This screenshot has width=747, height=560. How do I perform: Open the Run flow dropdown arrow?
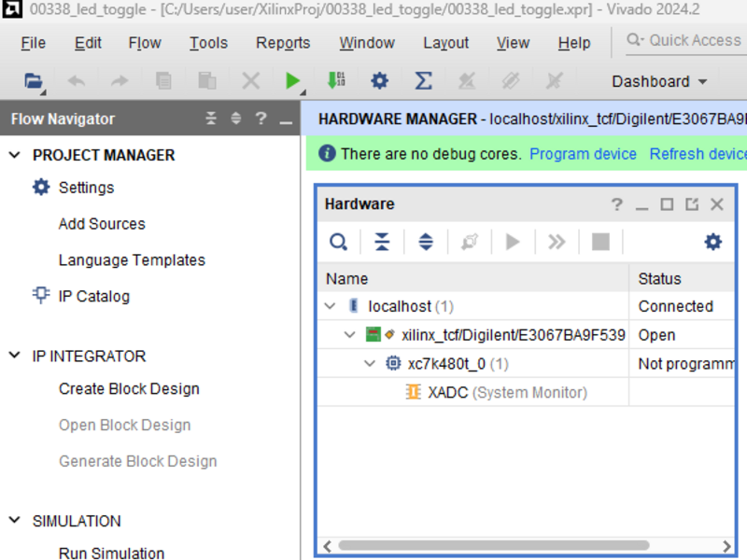tap(303, 91)
